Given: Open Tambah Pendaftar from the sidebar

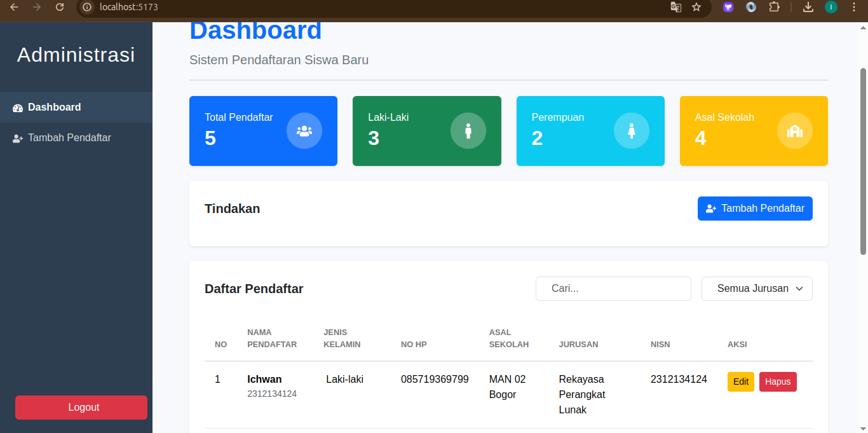Looking at the screenshot, I should coord(69,138).
